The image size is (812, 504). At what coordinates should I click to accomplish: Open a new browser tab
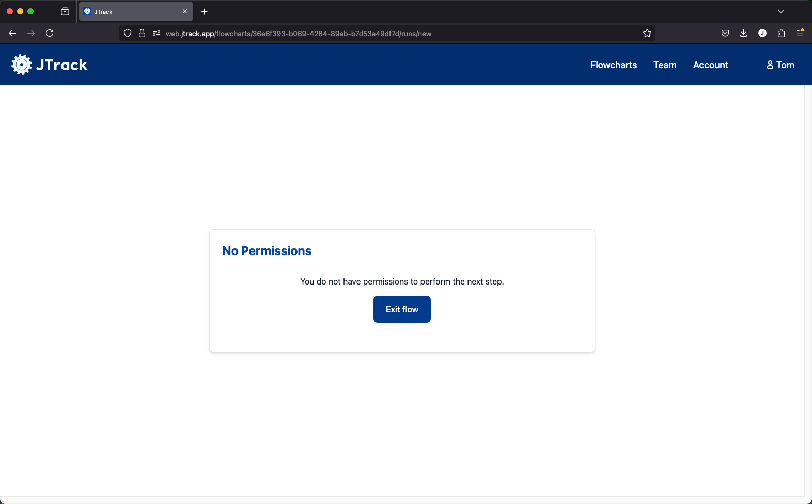(x=205, y=11)
